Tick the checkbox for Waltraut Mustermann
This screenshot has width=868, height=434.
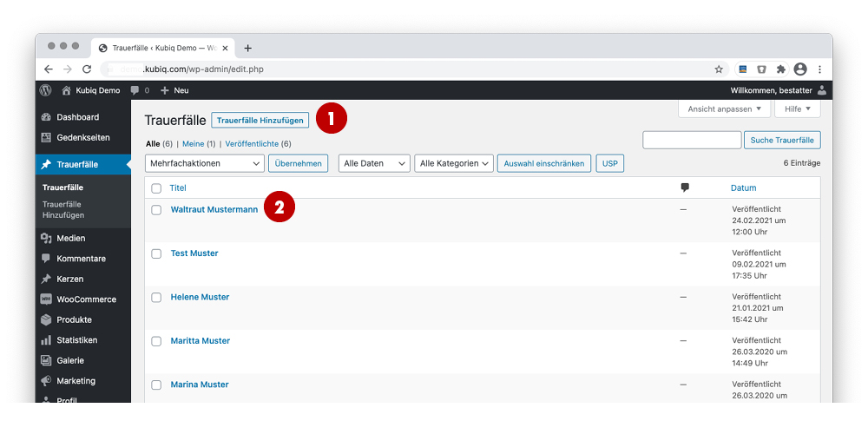(x=156, y=210)
